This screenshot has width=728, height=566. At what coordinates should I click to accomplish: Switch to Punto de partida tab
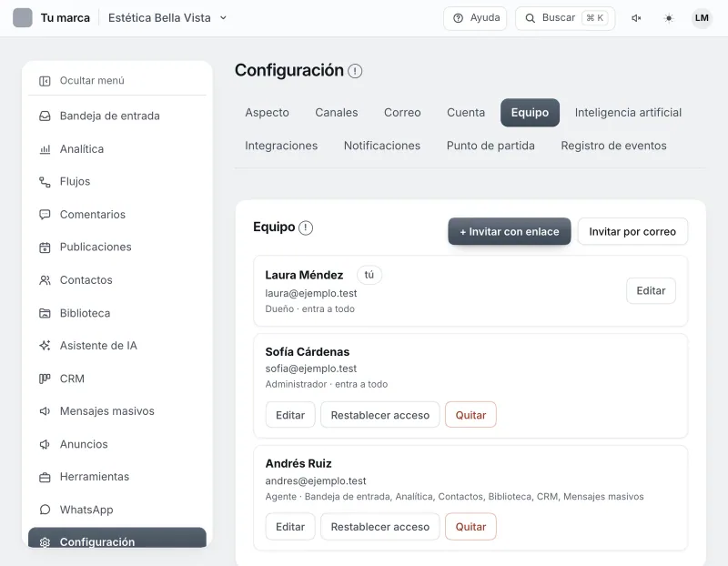[x=490, y=146]
